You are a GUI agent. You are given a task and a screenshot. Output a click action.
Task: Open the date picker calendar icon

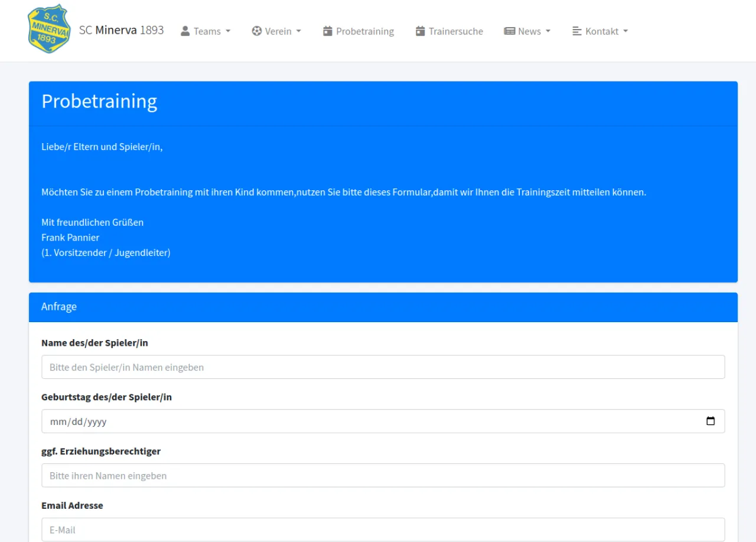coord(711,421)
